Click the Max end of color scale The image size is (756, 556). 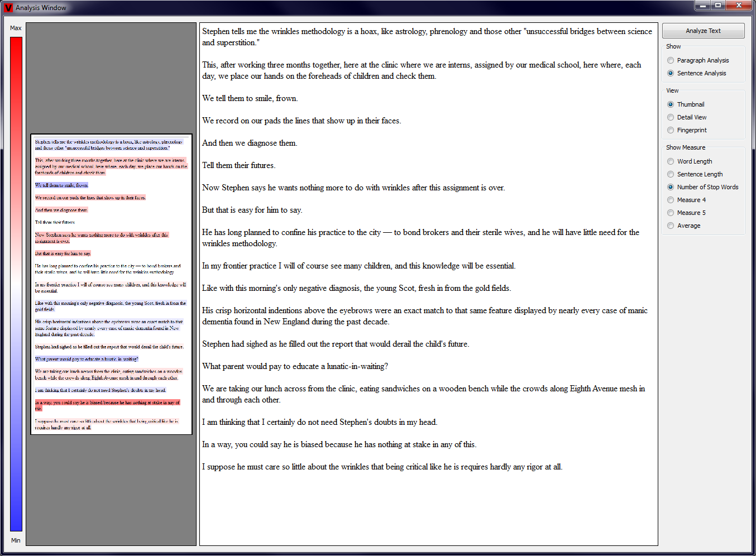coord(16,42)
